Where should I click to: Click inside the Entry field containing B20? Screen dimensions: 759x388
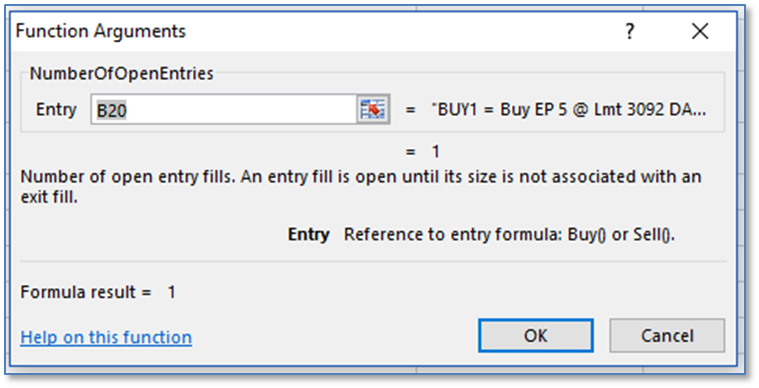[x=224, y=110]
